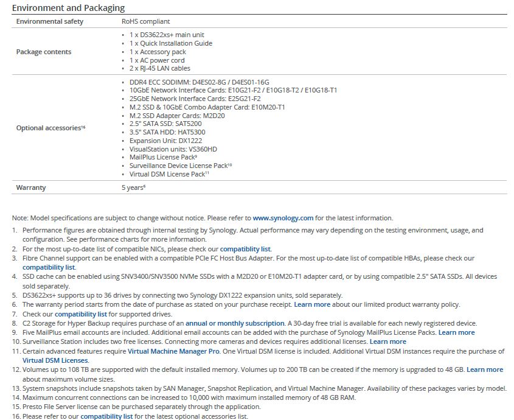Click footnote 15 "Presto File Server license" text

142,407
